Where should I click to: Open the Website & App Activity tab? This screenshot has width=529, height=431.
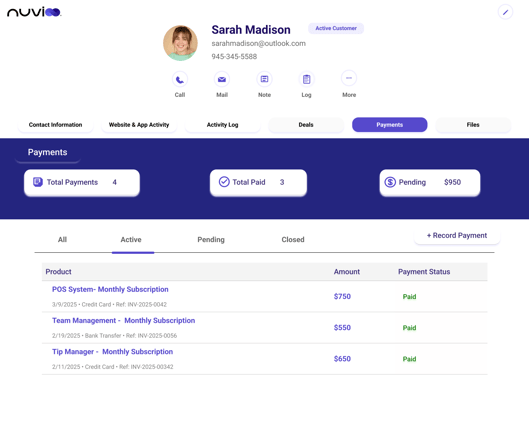point(139,125)
